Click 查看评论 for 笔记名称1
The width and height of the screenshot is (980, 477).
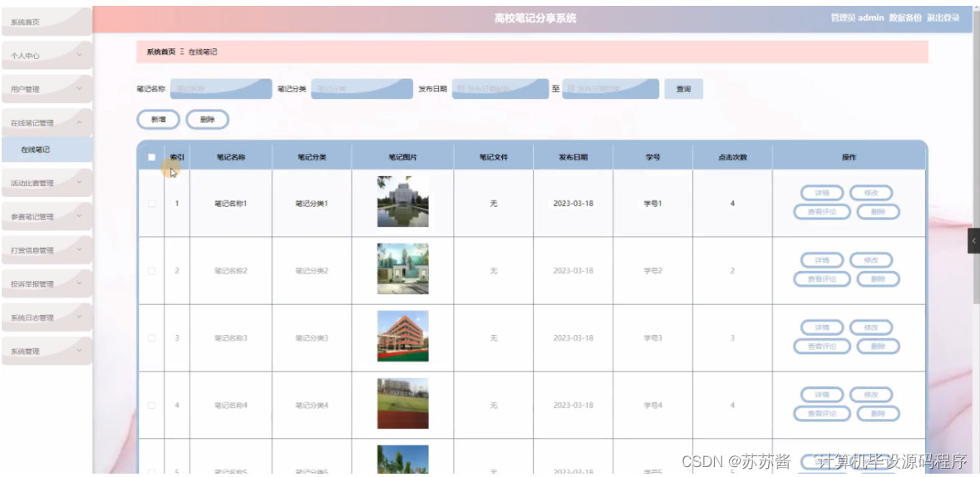[x=822, y=211]
